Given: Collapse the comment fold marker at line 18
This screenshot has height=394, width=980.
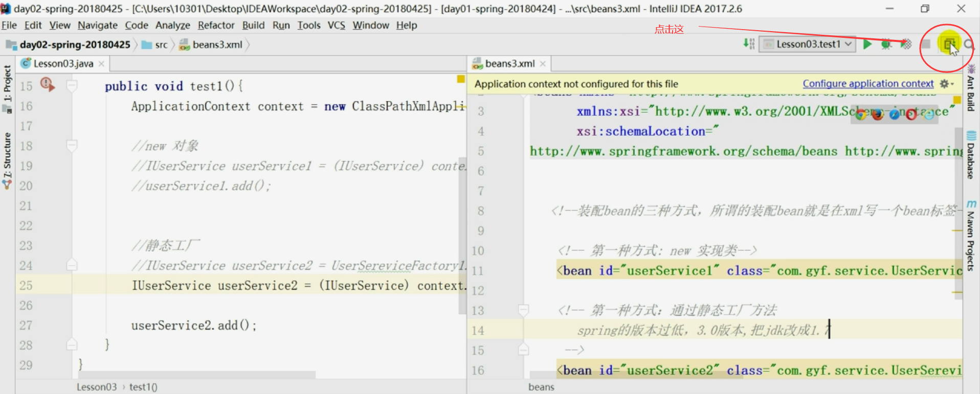Looking at the screenshot, I should [72, 146].
